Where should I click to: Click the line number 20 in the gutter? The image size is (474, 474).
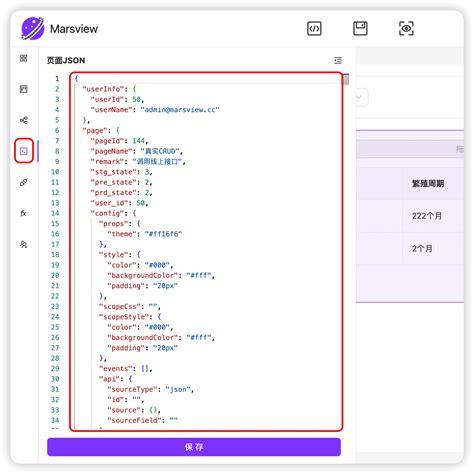tap(55, 275)
